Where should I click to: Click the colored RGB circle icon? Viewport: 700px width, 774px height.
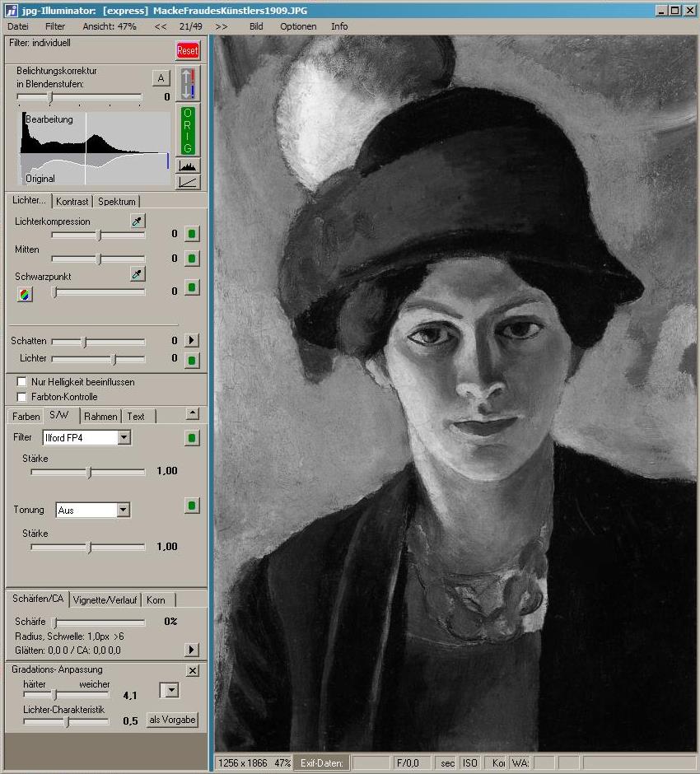(x=25, y=294)
